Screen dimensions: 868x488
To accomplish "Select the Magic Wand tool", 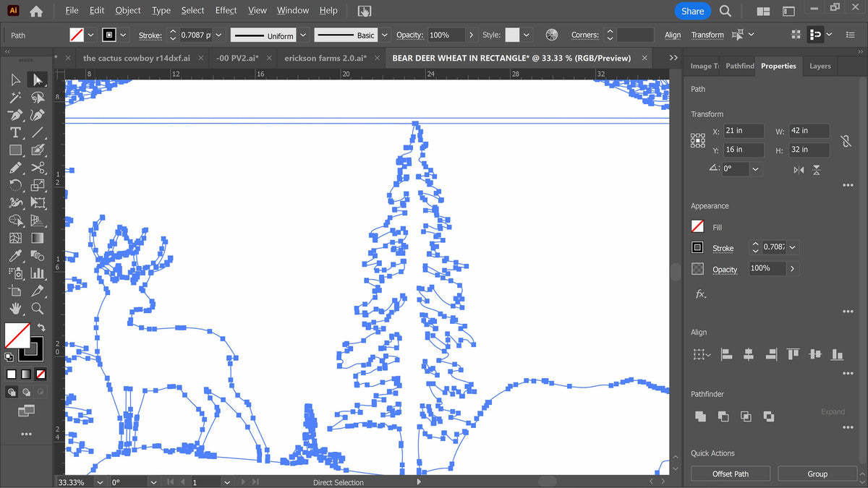I will click(15, 98).
